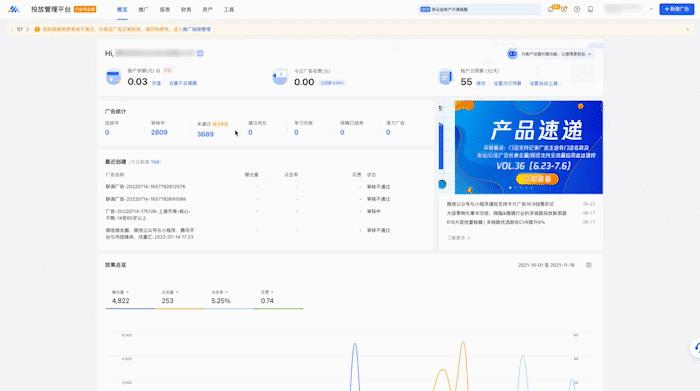This screenshot has height=391, width=700.
Task: Expand the dropdown arrow beside the blue switch text
Action: 589,54
